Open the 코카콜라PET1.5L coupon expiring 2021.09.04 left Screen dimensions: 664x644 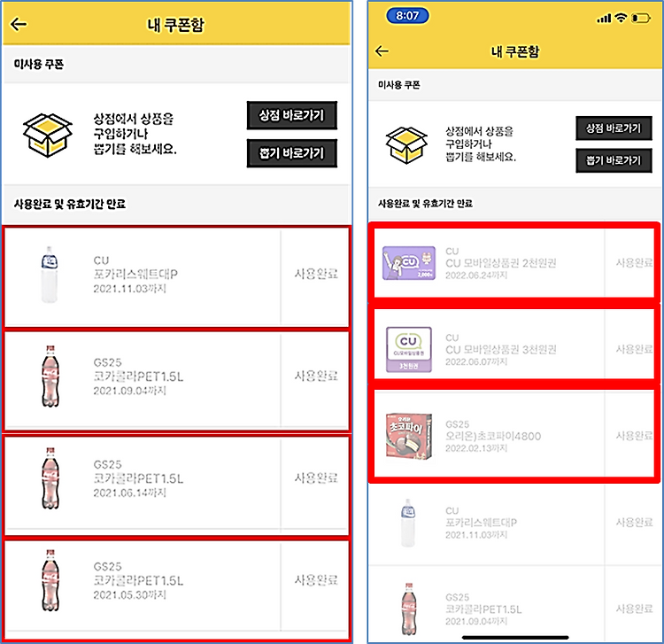176,380
